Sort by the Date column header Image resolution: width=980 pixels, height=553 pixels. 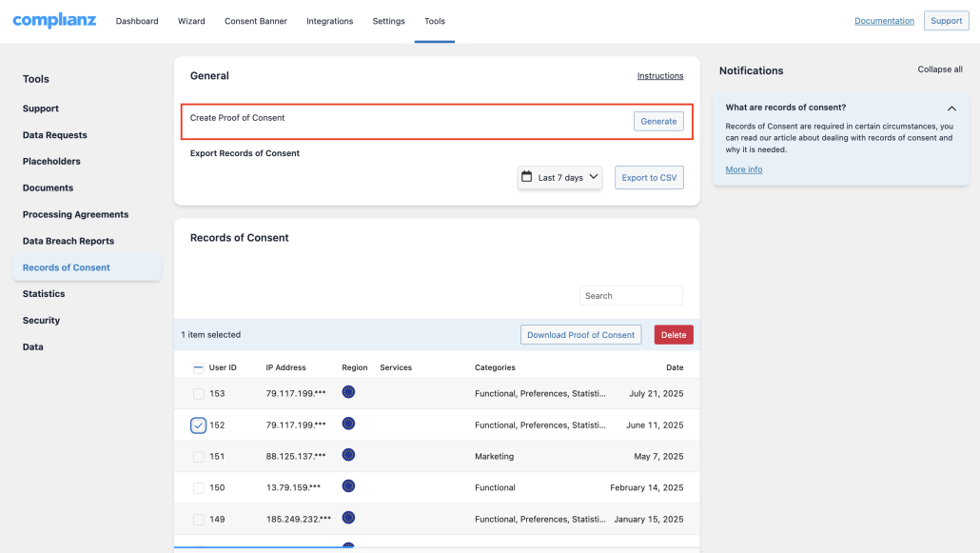click(675, 367)
